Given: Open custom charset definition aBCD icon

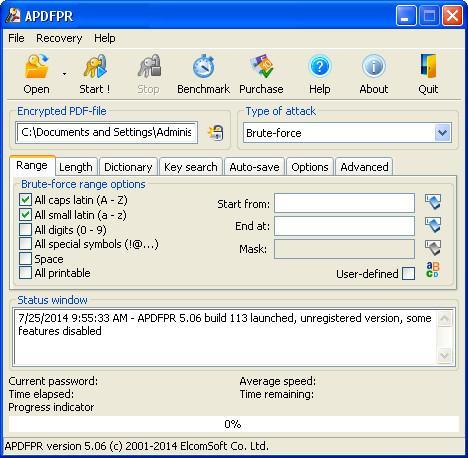Looking at the screenshot, I should [433, 270].
